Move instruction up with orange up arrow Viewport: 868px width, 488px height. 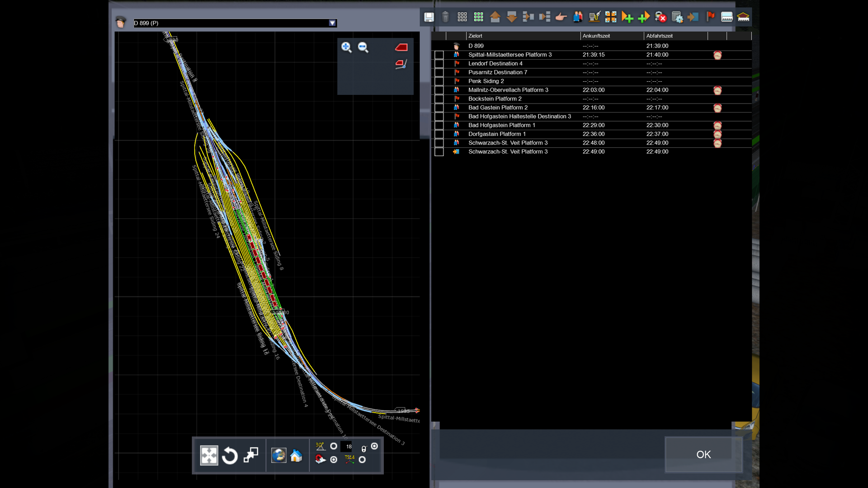point(495,17)
